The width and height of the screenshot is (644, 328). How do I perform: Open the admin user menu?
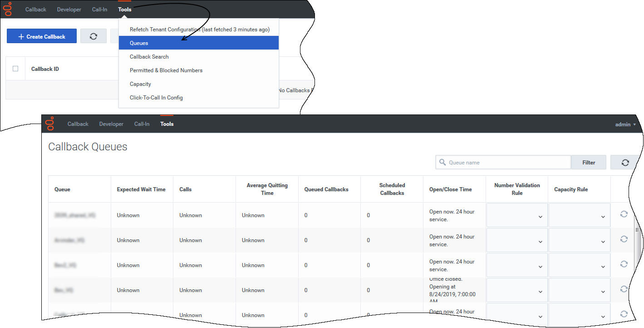[625, 124]
